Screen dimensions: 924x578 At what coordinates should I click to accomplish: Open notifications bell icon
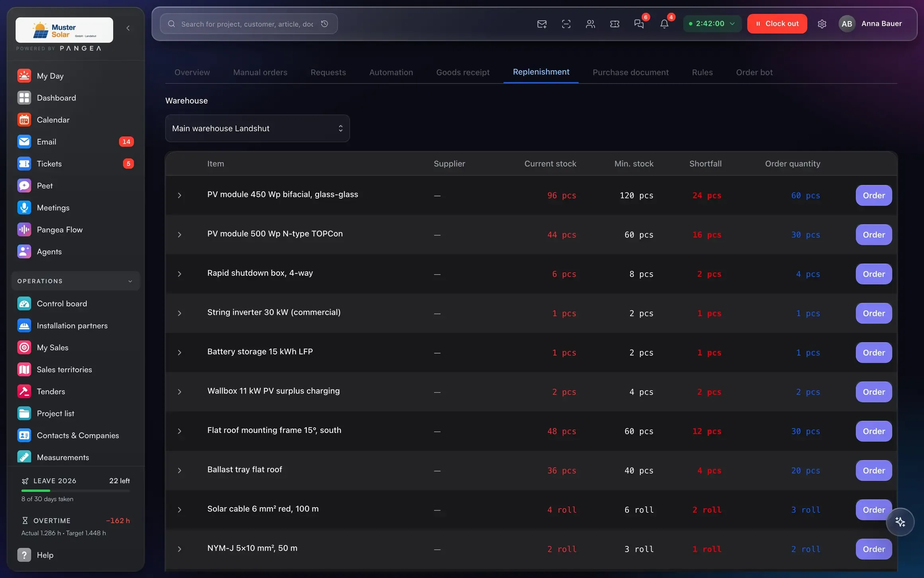pyautogui.click(x=664, y=24)
